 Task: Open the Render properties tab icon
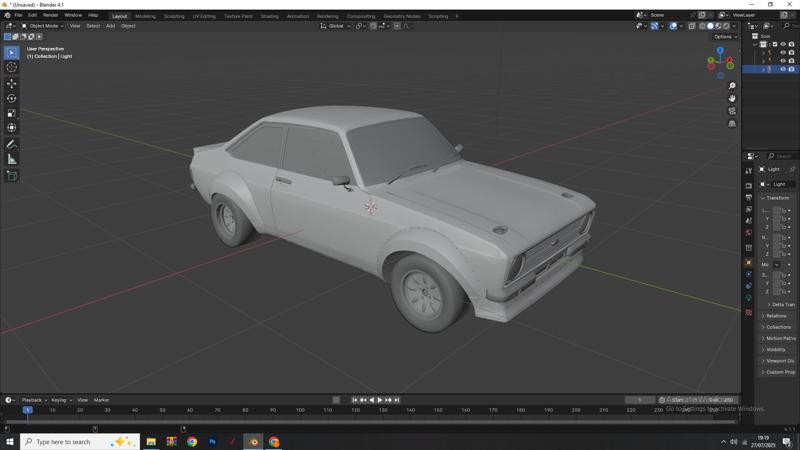[x=748, y=186]
